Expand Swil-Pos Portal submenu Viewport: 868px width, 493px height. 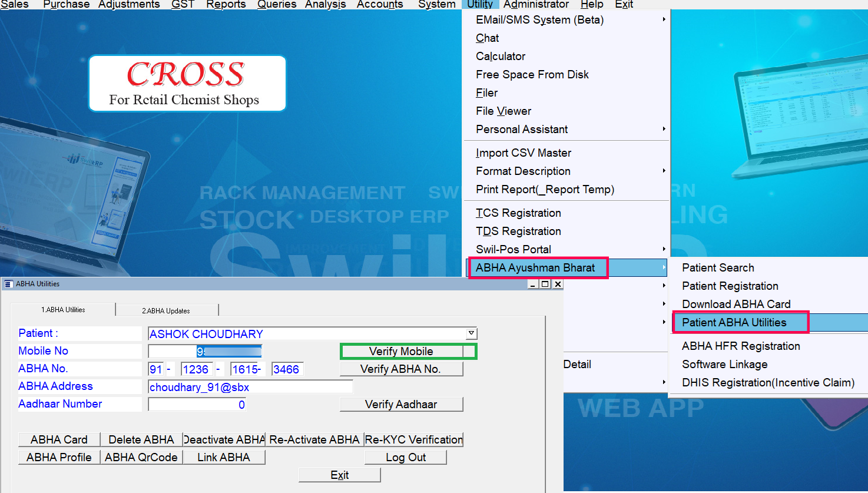point(567,249)
